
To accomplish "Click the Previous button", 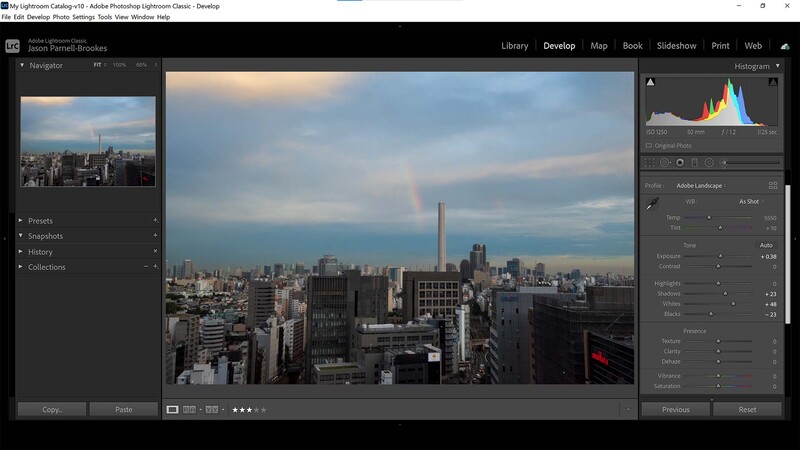I will click(676, 409).
